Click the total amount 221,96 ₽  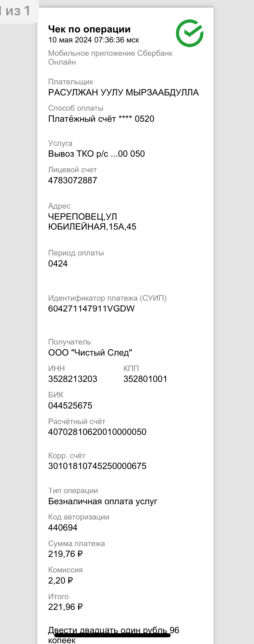pos(66,607)
